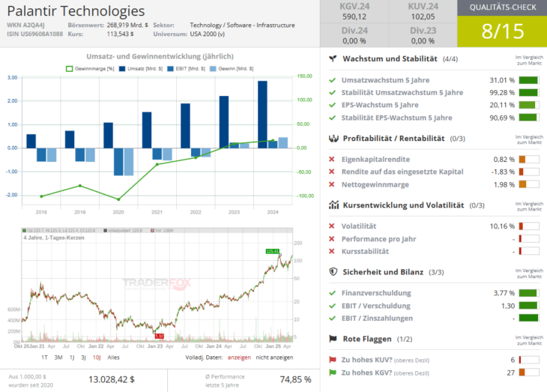Switch price chart to 1T timeframe
This screenshot has width=547, height=392.
click(x=44, y=358)
